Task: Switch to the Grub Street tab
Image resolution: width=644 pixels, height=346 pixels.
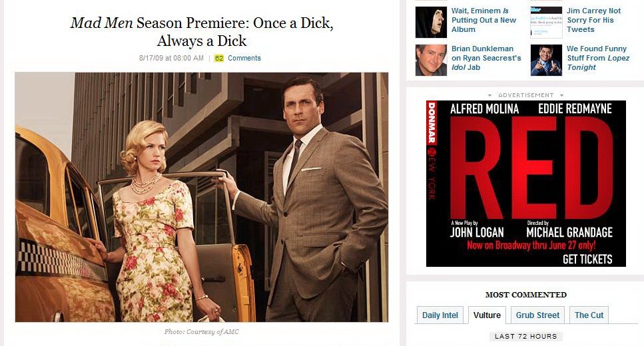Action: point(537,315)
